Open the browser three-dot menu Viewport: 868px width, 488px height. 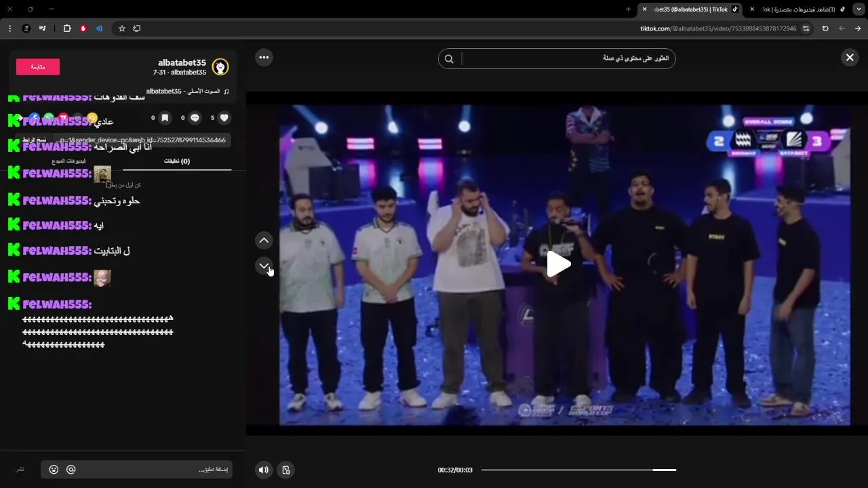[x=9, y=28]
